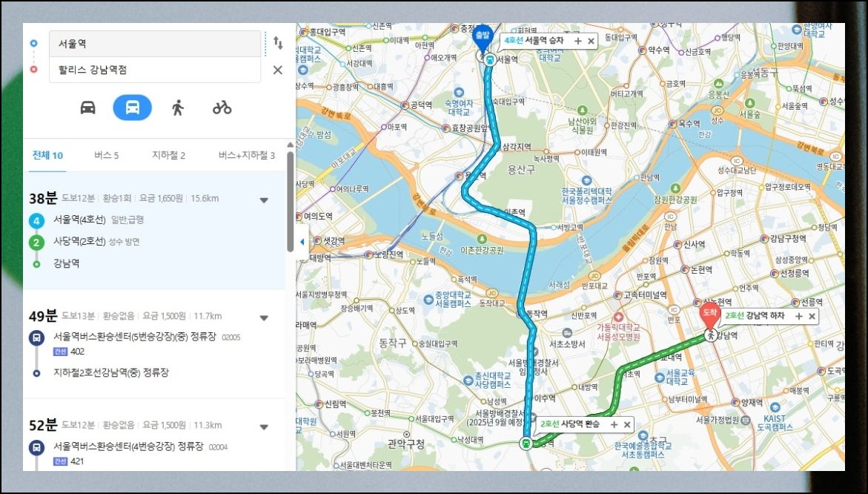The width and height of the screenshot is (868, 494).
Task: Click the 한국폴리텍대학 서울정수캠퍼스 icon
Action: (x=587, y=180)
